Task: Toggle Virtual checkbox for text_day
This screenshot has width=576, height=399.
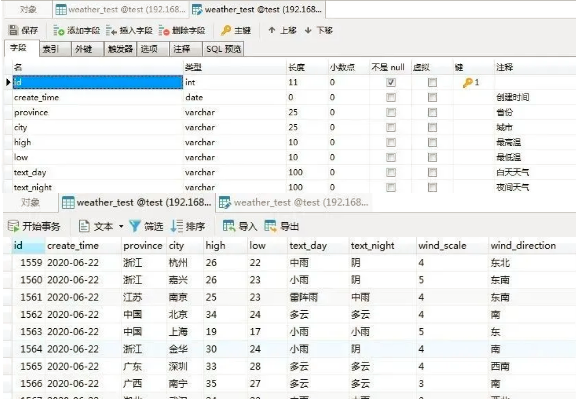Action: coord(432,173)
